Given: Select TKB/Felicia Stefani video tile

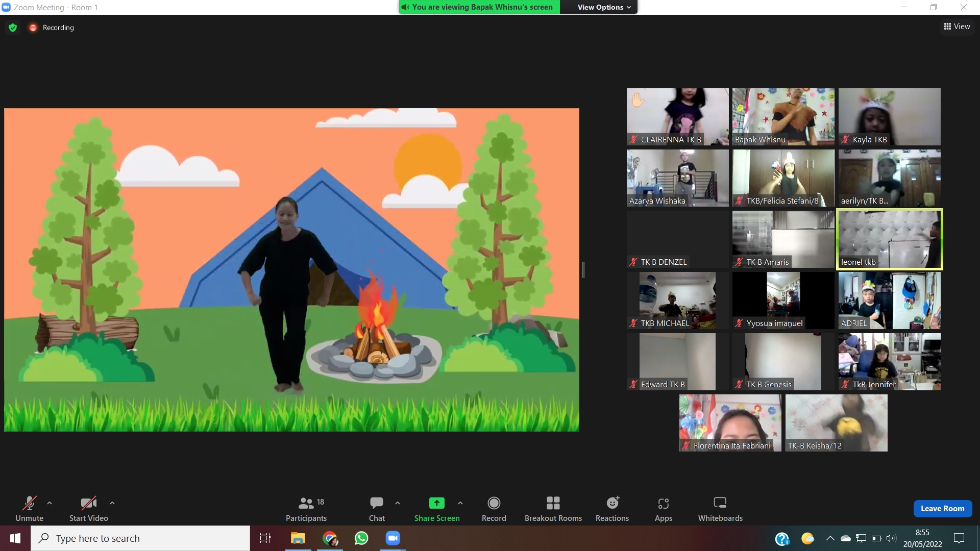Looking at the screenshot, I should (x=783, y=178).
